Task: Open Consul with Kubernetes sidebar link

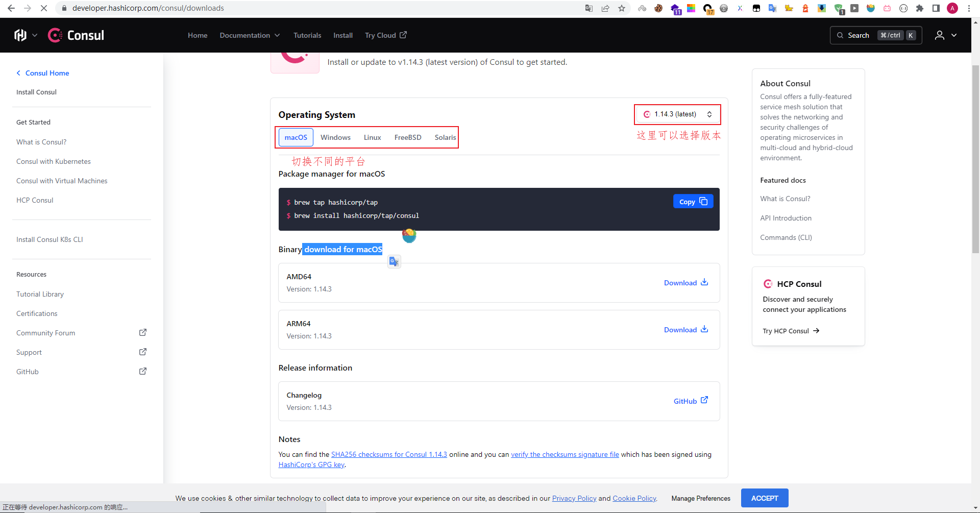Action: point(54,161)
